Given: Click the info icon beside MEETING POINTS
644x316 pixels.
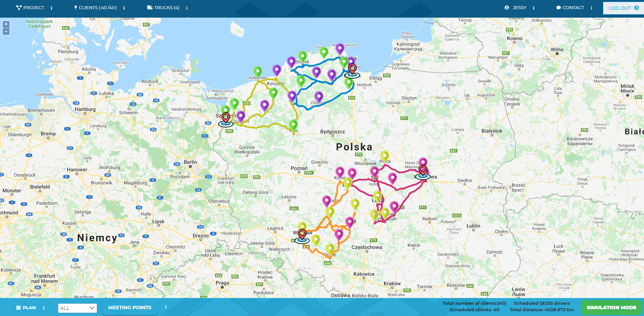Looking at the screenshot, I should pyautogui.click(x=166, y=307).
